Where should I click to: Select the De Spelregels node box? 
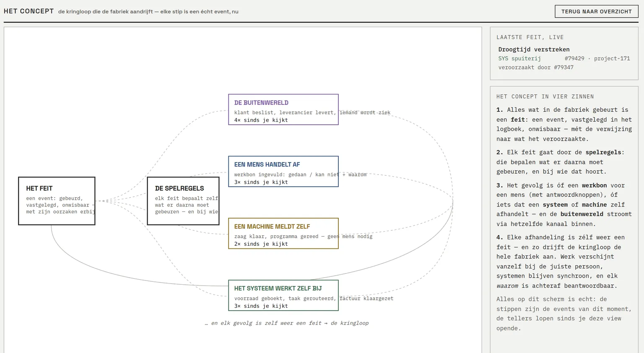tap(183, 201)
